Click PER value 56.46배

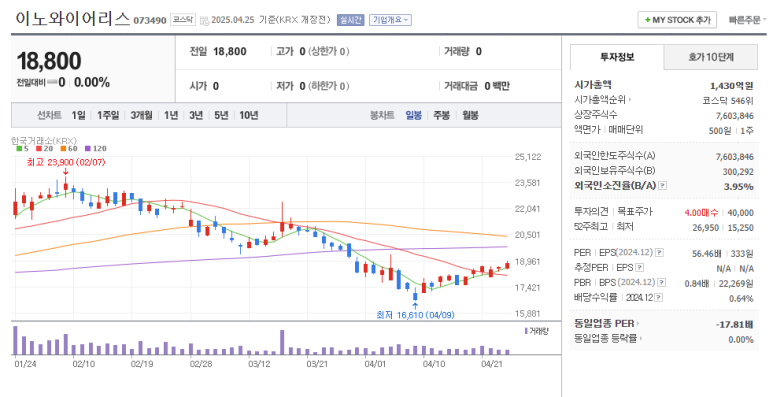(x=706, y=253)
